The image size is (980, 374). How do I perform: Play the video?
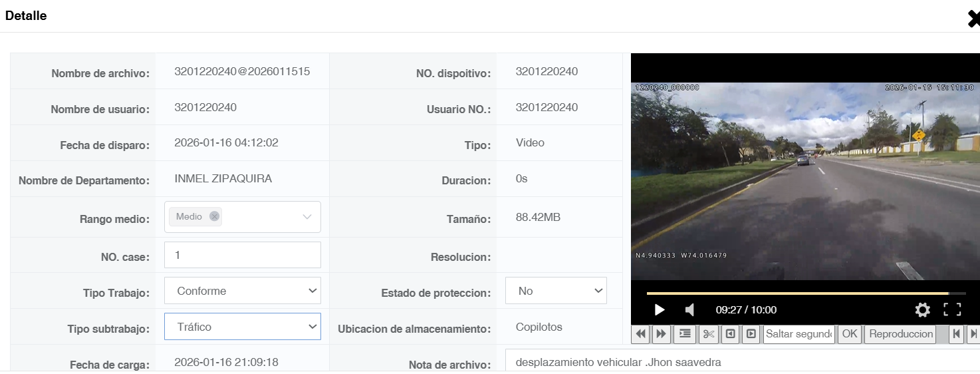pyautogui.click(x=660, y=309)
